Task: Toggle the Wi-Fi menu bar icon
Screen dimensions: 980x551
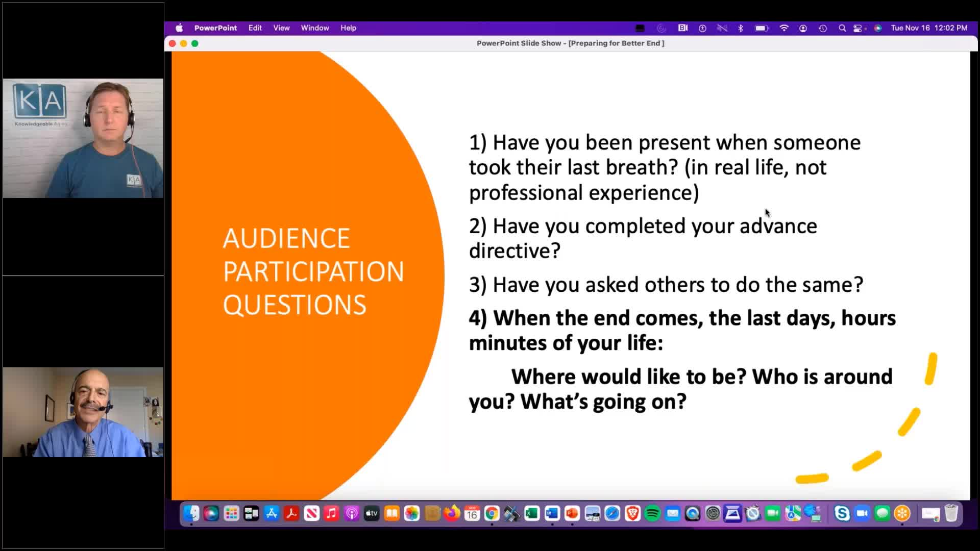Action: (x=784, y=28)
